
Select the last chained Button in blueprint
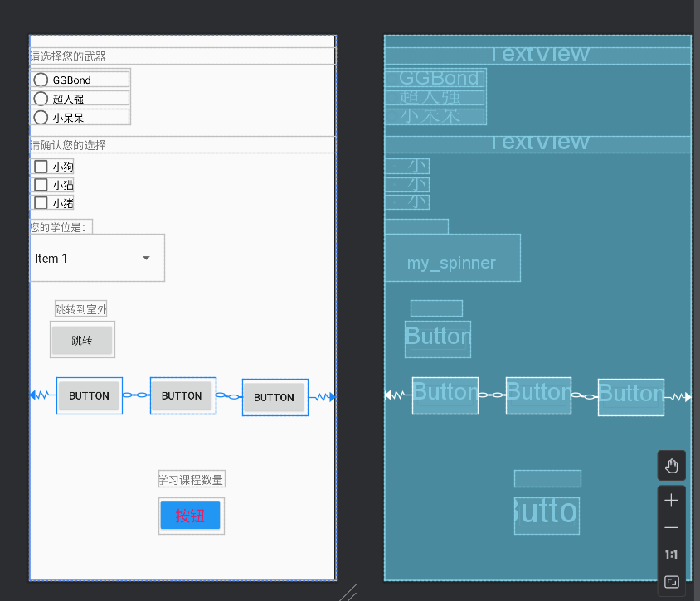pyautogui.click(x=631, y=398)
